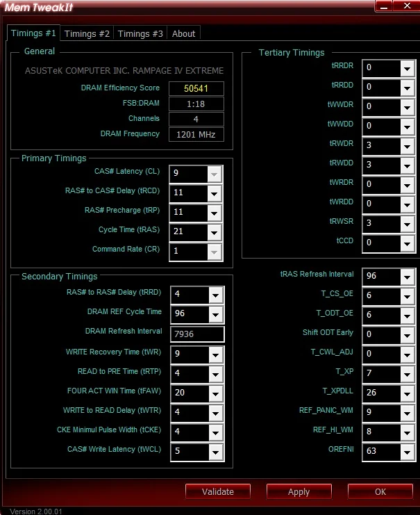Open the tCCD dropdown

click(x=407, y=243)
